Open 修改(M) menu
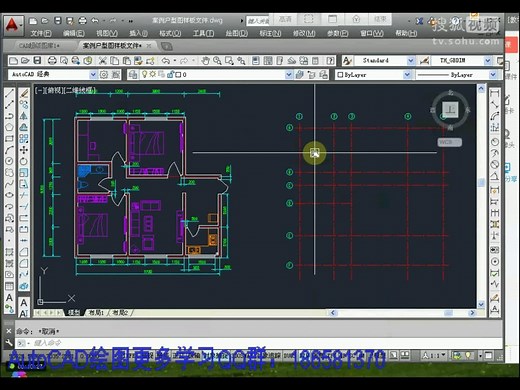The image size is (520, 390). pyautogui.click(x=304, y=33)
